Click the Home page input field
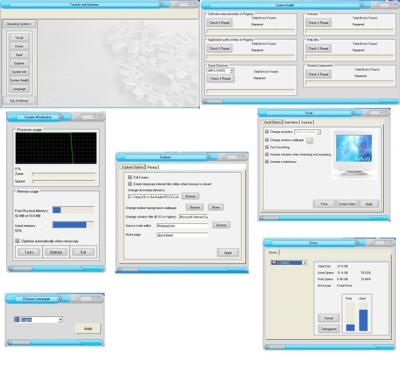This screenshot has height=367, width=400. tap(182, 235)
